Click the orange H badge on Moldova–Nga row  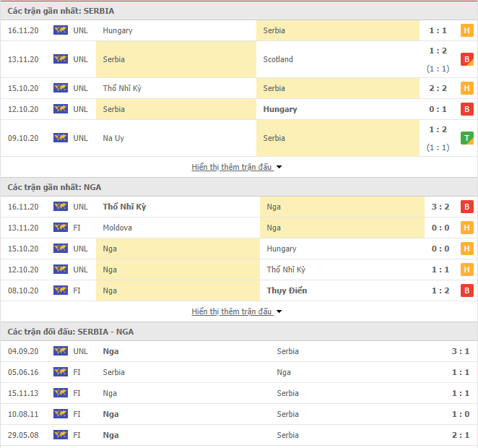tap(466, 228)
